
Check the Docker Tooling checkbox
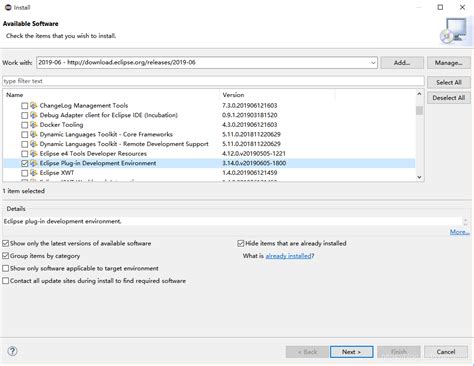(24, 125)
